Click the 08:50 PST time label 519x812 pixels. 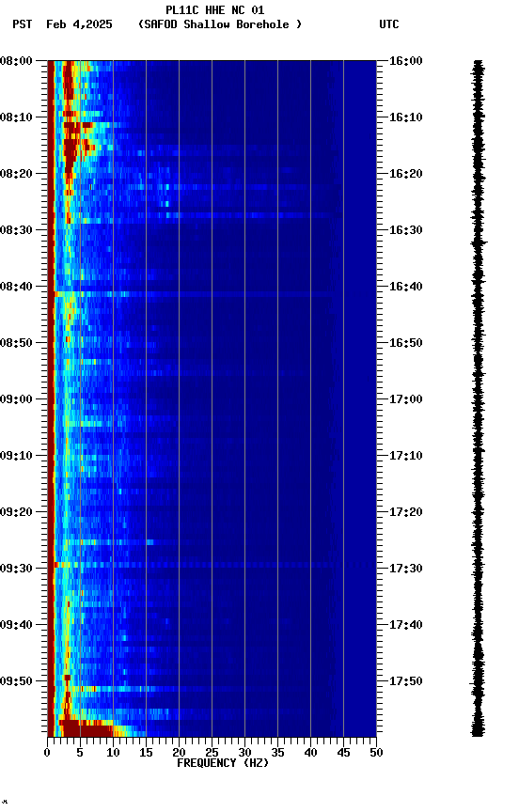click(x=16, y=343)
